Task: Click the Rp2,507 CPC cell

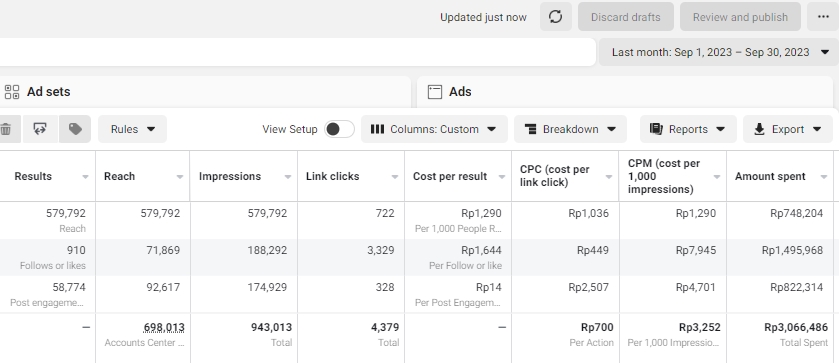Action: coord(589,287)
